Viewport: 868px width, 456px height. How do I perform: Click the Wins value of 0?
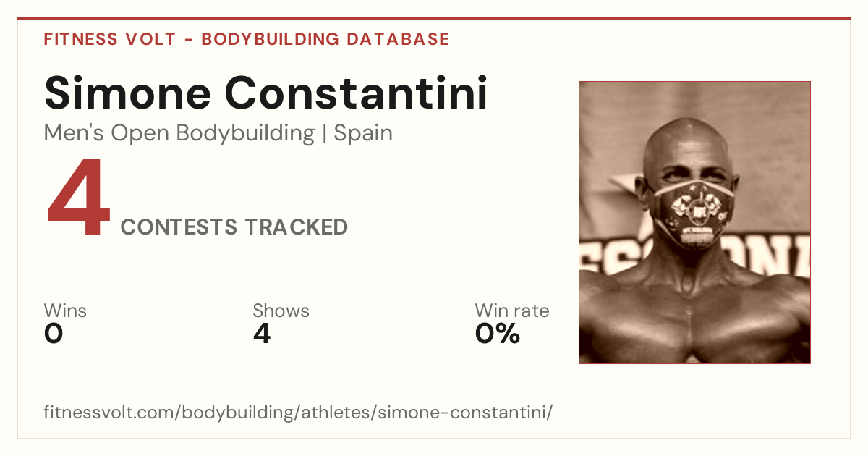[x=54, y=334]
